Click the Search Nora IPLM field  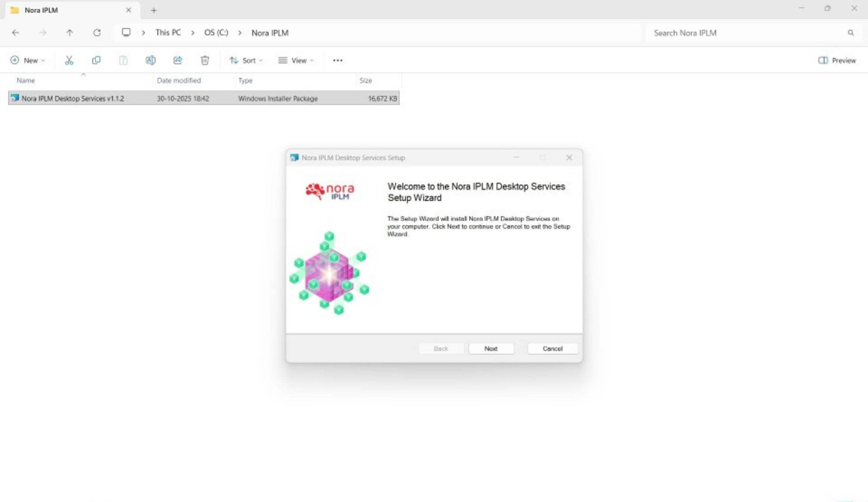746,33
